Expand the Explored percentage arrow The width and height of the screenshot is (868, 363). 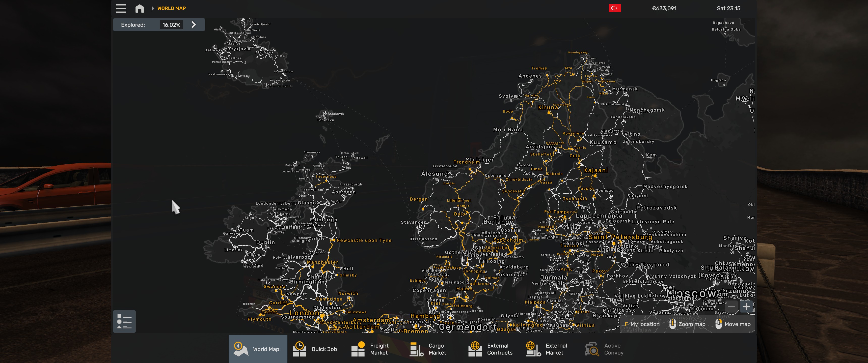coord(194,25)
